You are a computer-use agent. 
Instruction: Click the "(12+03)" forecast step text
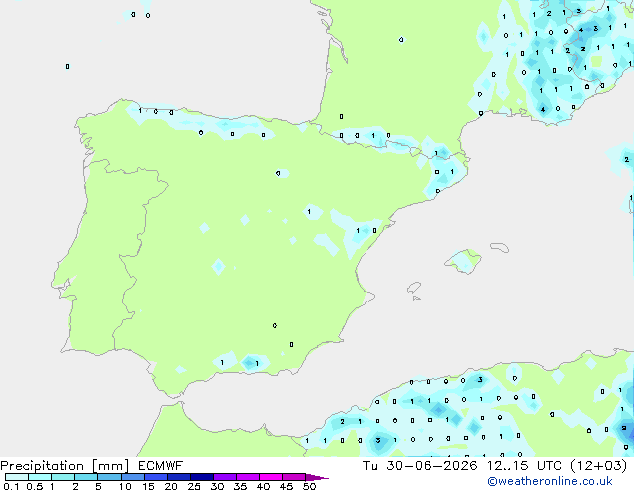(599, 466)
